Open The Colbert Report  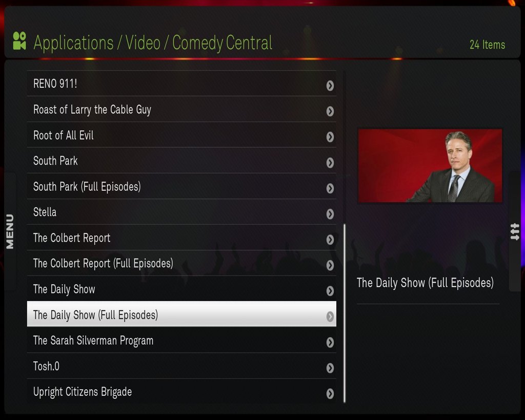click(181, 237)
